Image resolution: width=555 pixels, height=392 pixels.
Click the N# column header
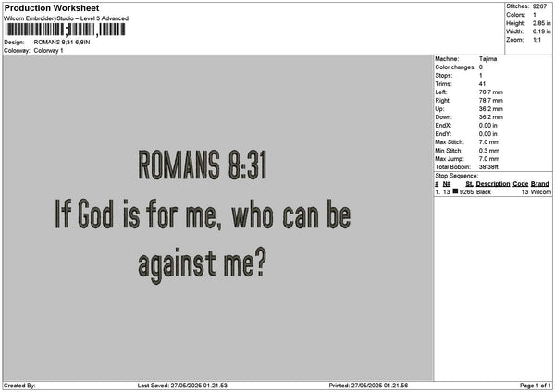tap(447, 184)
